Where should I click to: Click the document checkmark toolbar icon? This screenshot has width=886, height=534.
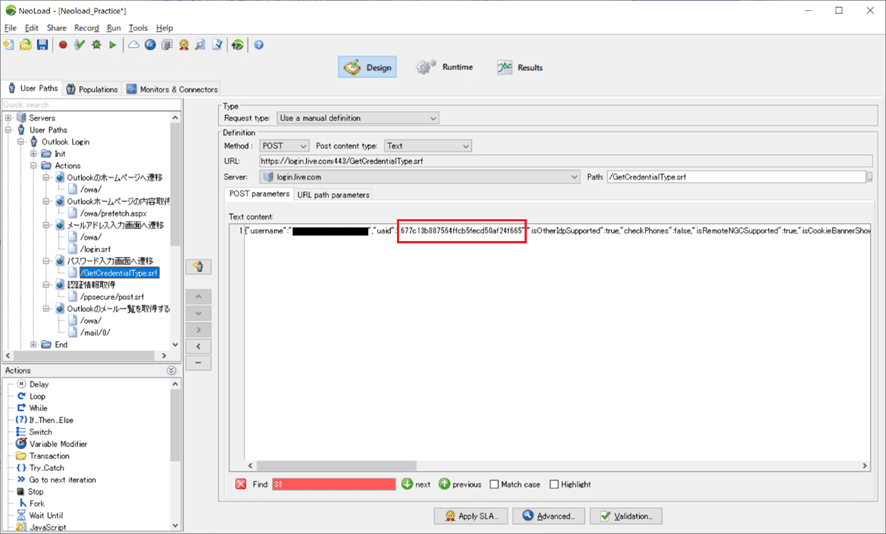coord(217,45)
